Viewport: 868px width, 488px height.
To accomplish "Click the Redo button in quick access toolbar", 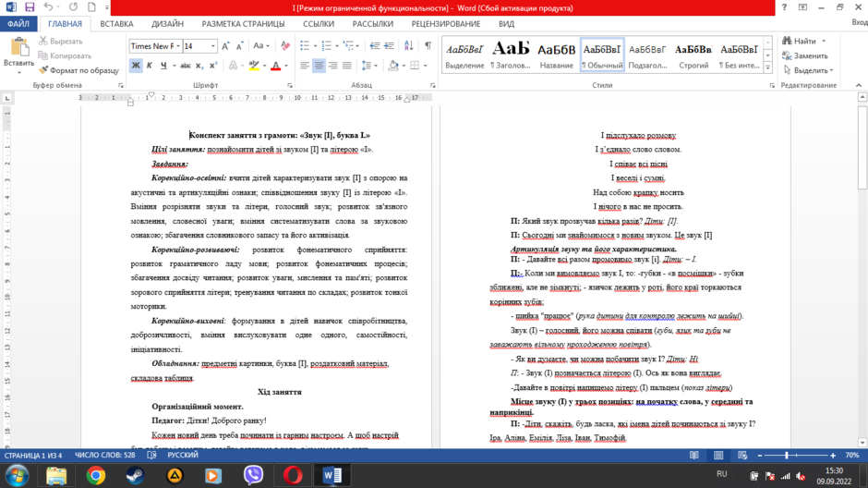I will click(x=74, y=7).
